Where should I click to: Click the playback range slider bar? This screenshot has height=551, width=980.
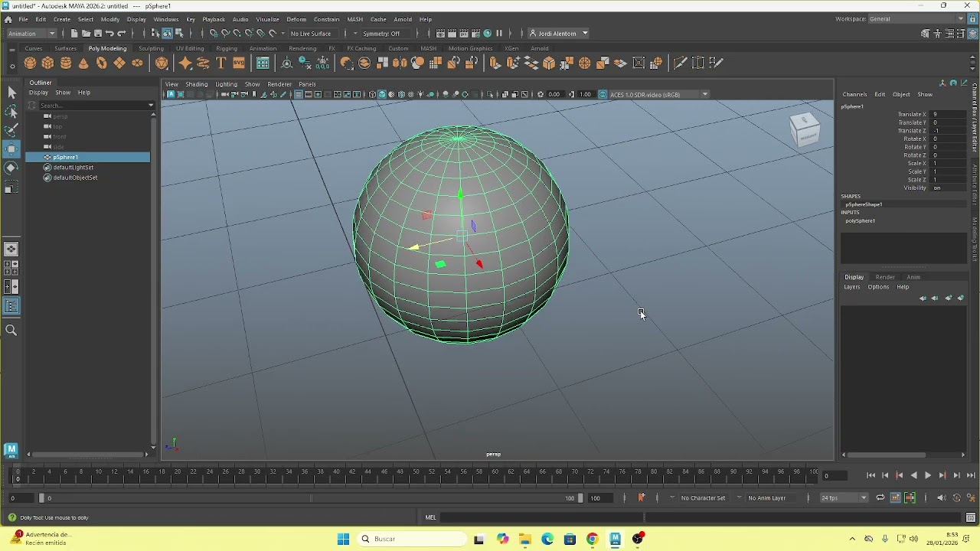click(310, 498)
